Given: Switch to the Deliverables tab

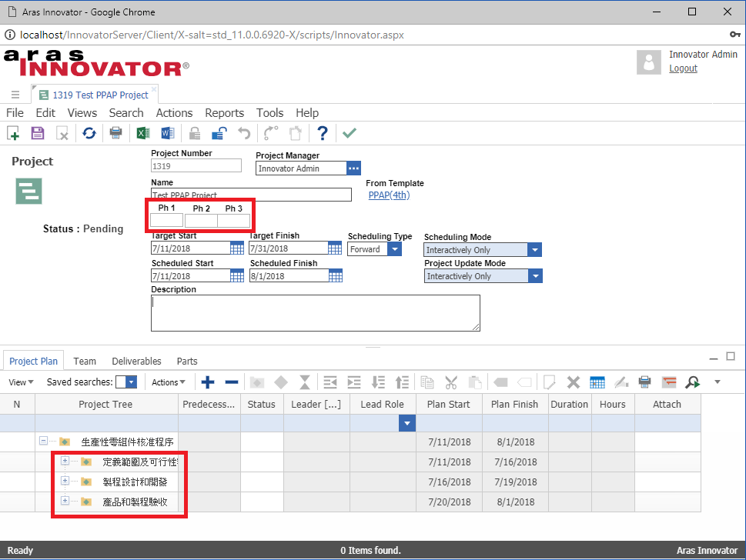Looking at the screenshot, I should coord(136,361).
